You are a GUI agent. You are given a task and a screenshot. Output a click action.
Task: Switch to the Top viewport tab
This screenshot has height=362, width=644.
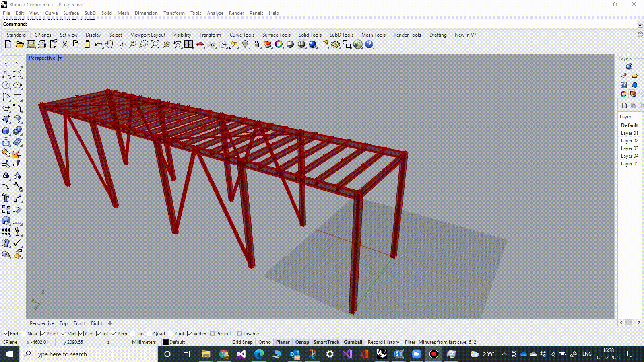(x=63, y=323)
